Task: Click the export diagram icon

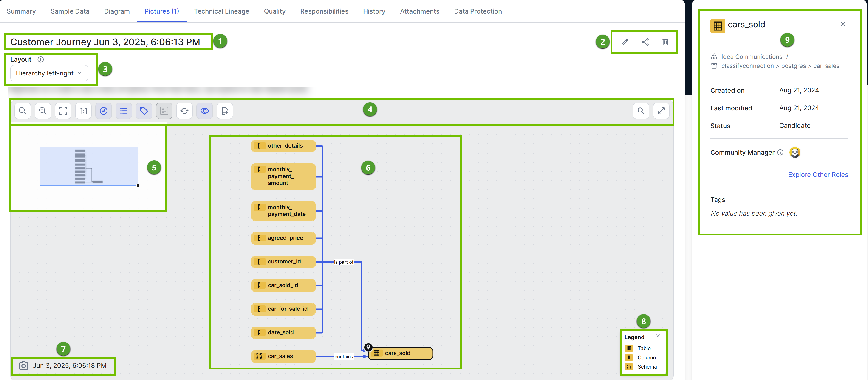Action: (225, 111)
